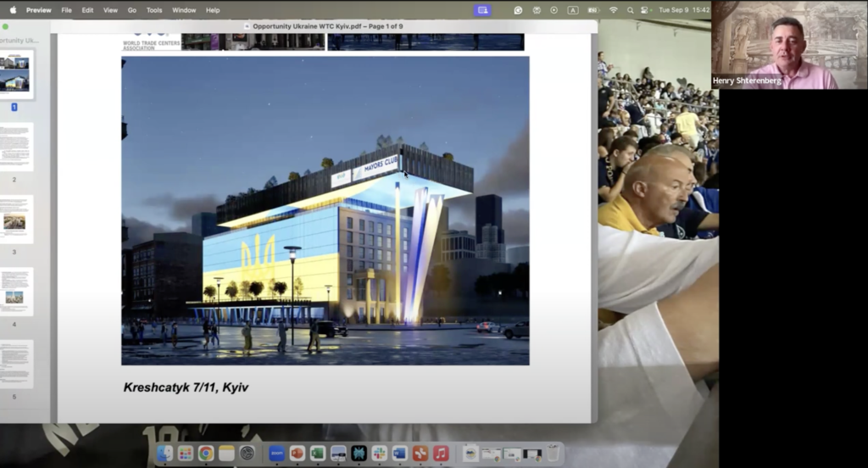Image resolution: width=868 pixels, height=468 pixels.
Task: Click the Grammarly-style G menu bar icon
Action: point(518,10)
